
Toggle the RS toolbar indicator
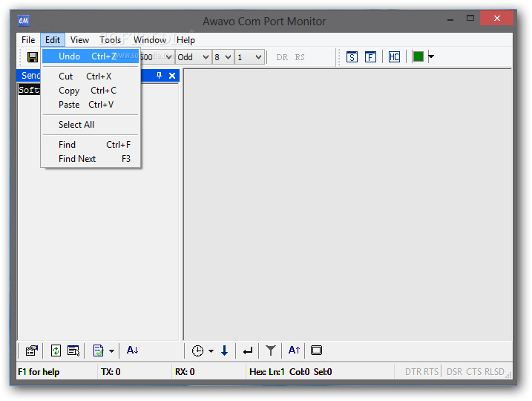300,57
